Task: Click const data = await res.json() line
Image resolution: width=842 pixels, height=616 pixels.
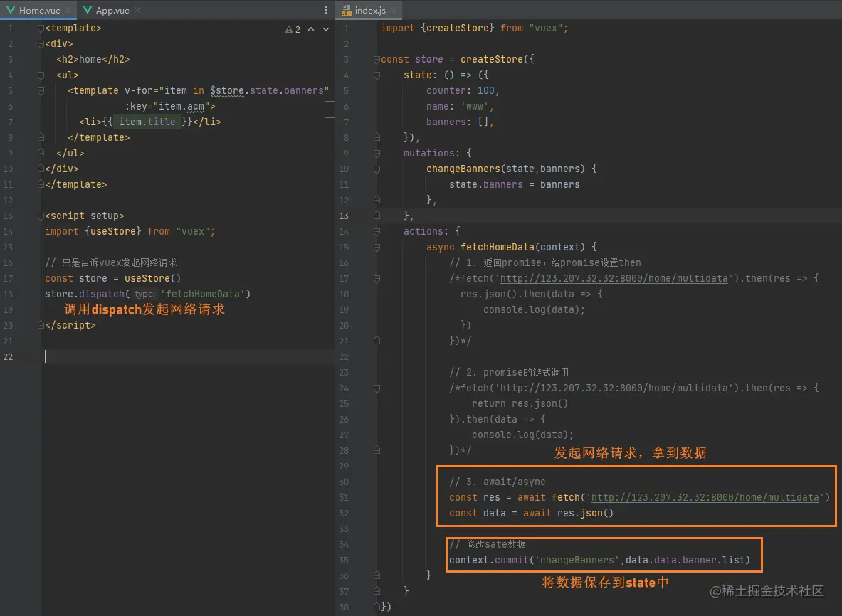Action: [531, 513]
